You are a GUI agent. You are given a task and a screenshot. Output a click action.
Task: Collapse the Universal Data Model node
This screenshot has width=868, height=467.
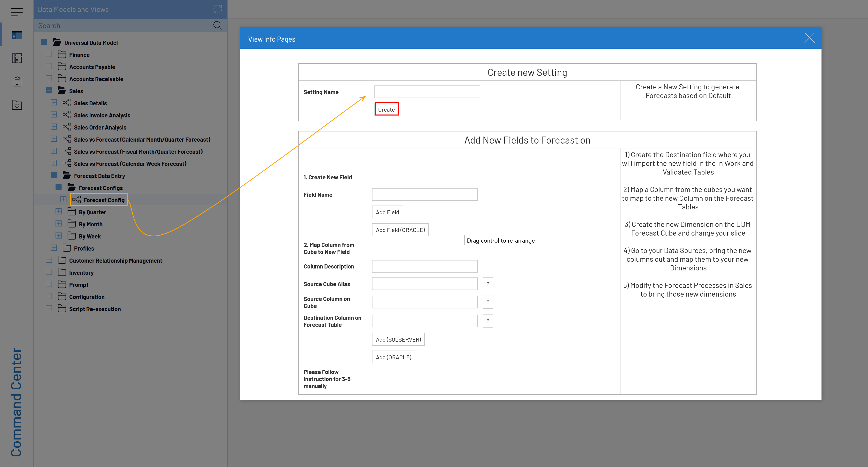44,42
